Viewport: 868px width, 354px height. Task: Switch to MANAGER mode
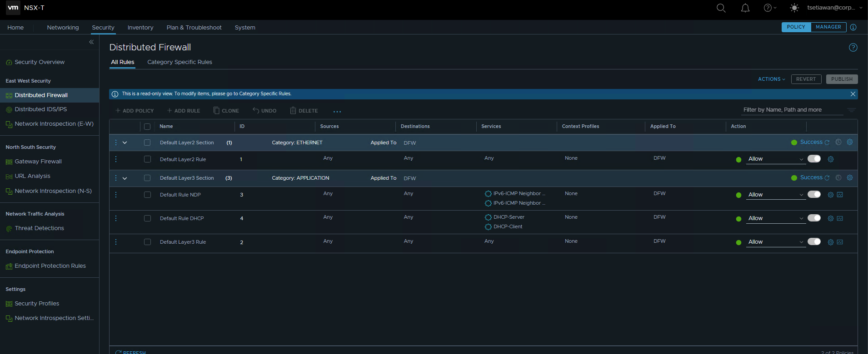coord(828,27)
